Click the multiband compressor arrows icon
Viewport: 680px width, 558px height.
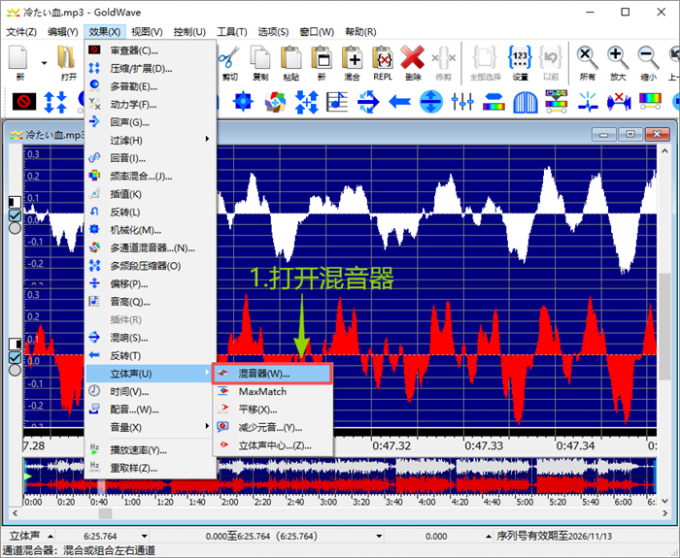coord(307,102)
